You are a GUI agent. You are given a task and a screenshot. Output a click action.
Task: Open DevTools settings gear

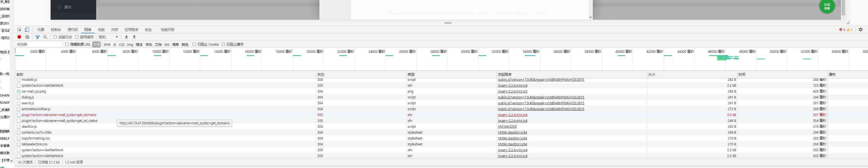(860, 30)
